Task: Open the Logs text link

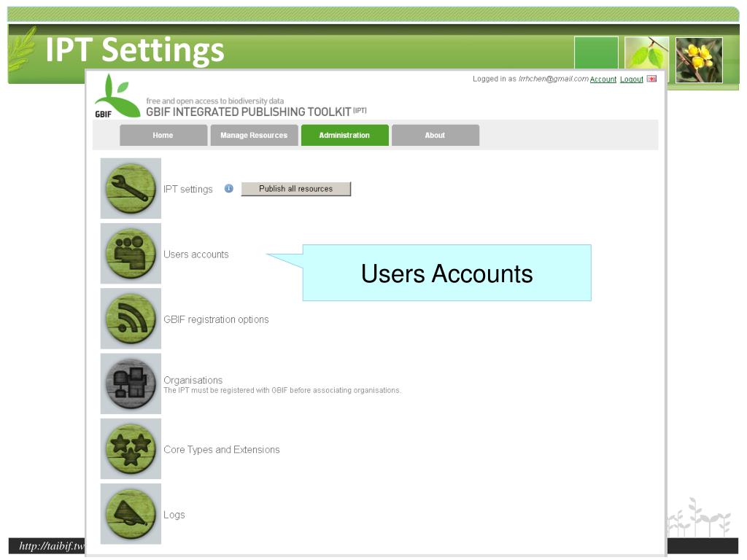Action: (174, 515)
